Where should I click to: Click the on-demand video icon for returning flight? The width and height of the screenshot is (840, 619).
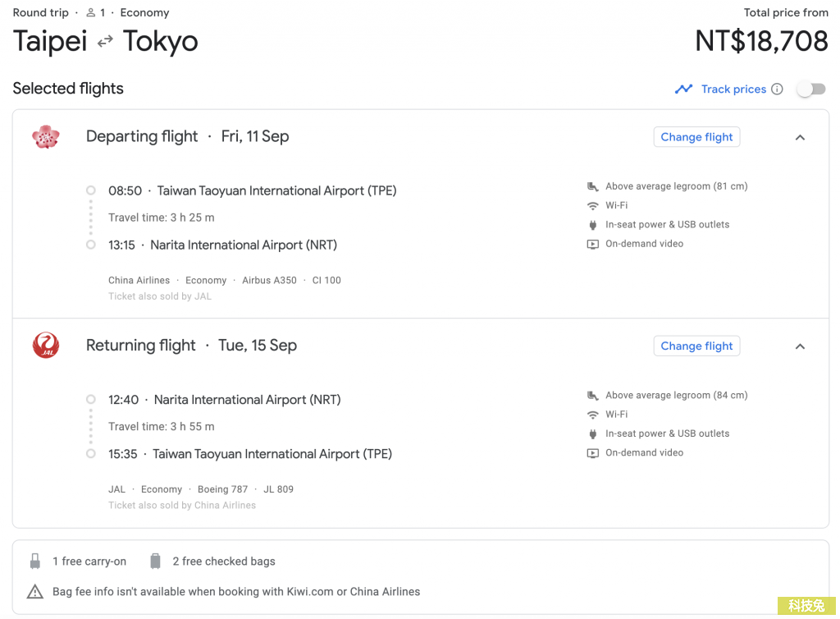[x=592, y=453]
